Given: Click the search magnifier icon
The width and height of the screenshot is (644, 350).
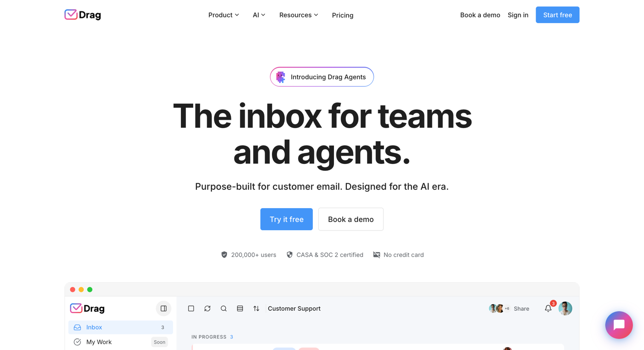Looking at the screenshot, I should pos(224,309).
